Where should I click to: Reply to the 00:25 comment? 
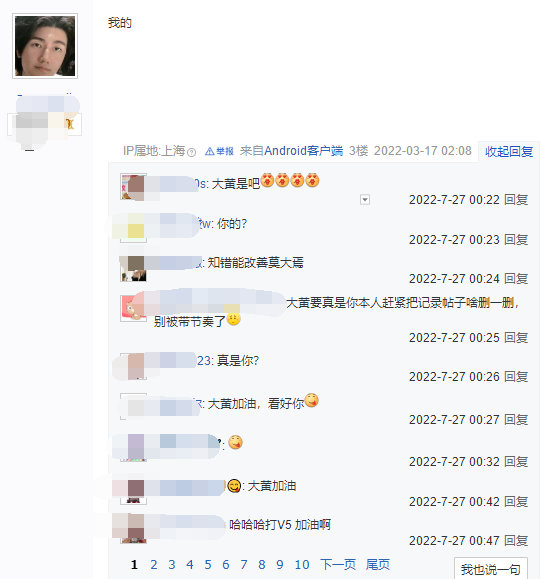point(516,338)
